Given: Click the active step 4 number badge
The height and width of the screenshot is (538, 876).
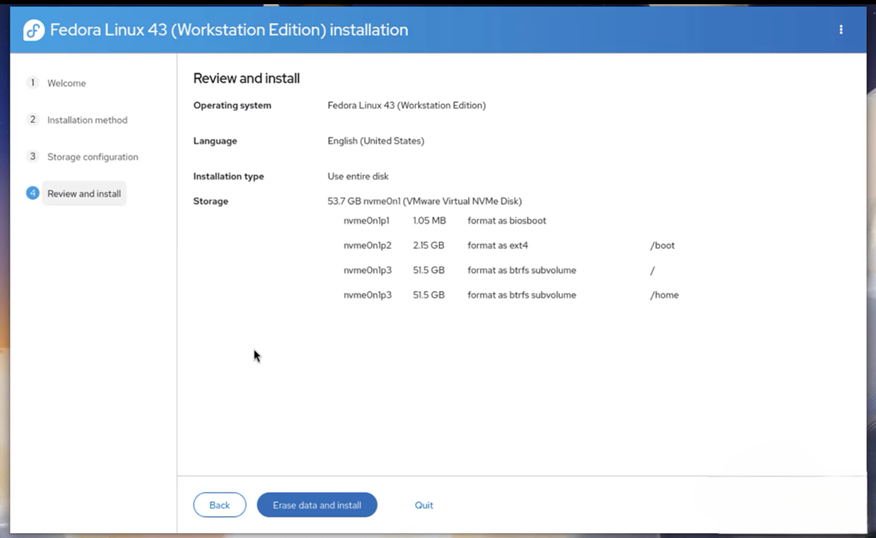Looking at the screenshot, I should [x=33, y=193].
